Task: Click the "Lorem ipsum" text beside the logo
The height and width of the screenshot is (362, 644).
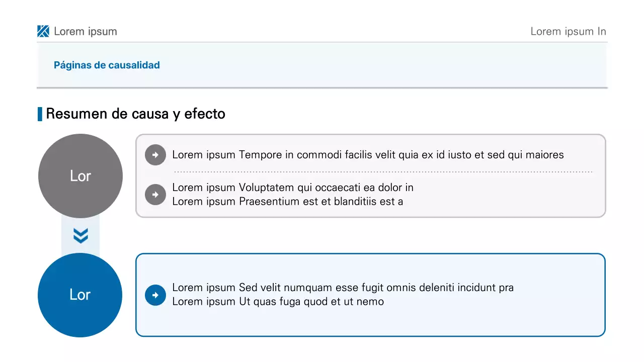Action: [86, 31]
